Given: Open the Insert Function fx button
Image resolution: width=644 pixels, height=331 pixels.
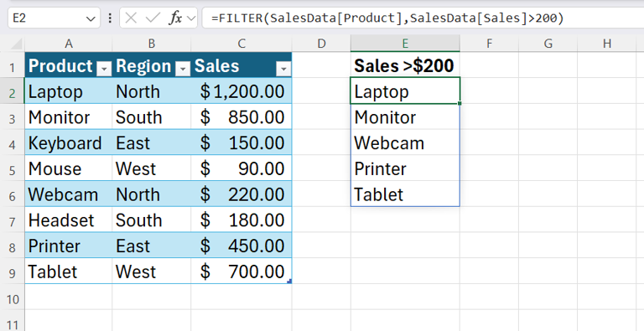Looking at the screenshot, I should tap(176, 18).
